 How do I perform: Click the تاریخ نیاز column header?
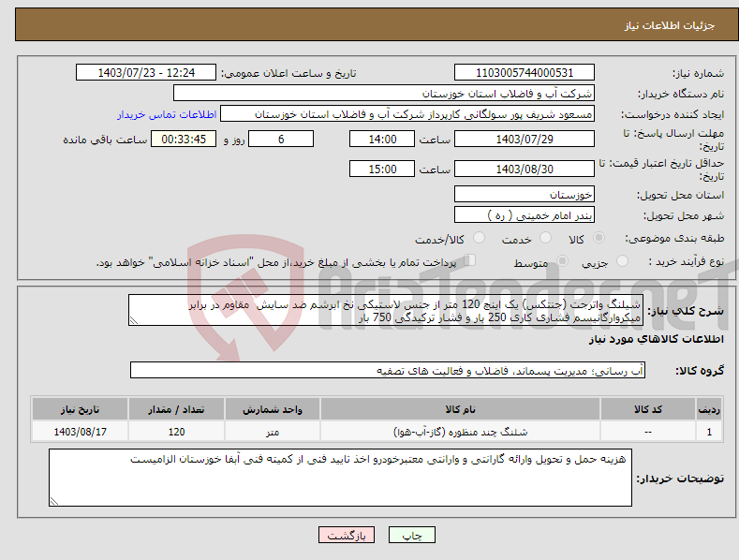click(x=81, y=409)
